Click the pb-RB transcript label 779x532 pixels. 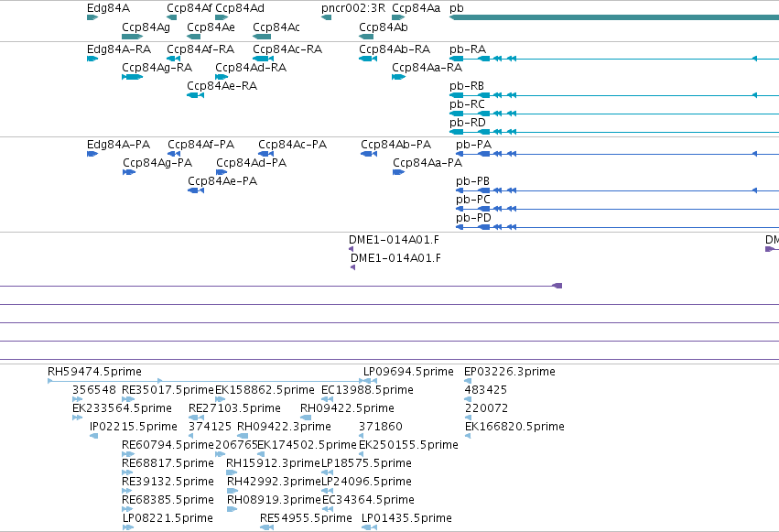467,86
